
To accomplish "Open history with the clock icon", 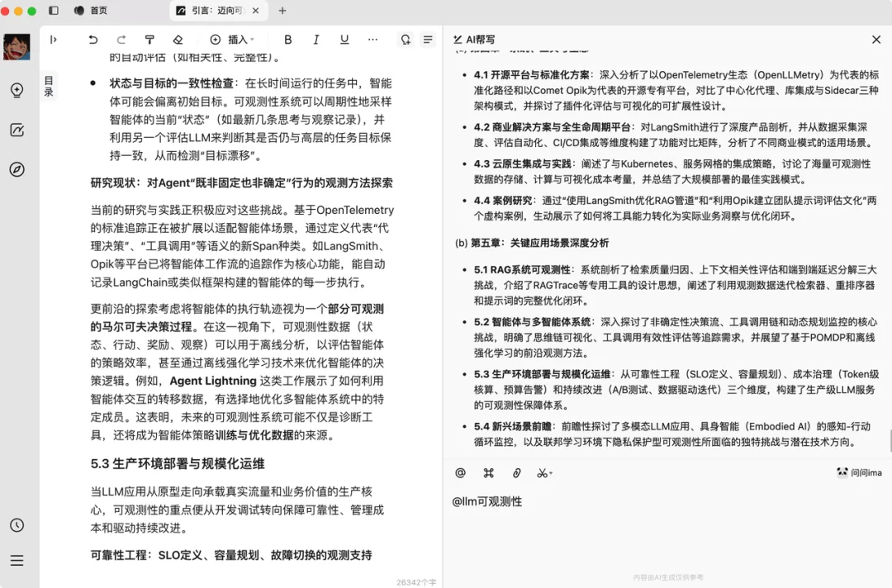I will [x=17, y=524].
